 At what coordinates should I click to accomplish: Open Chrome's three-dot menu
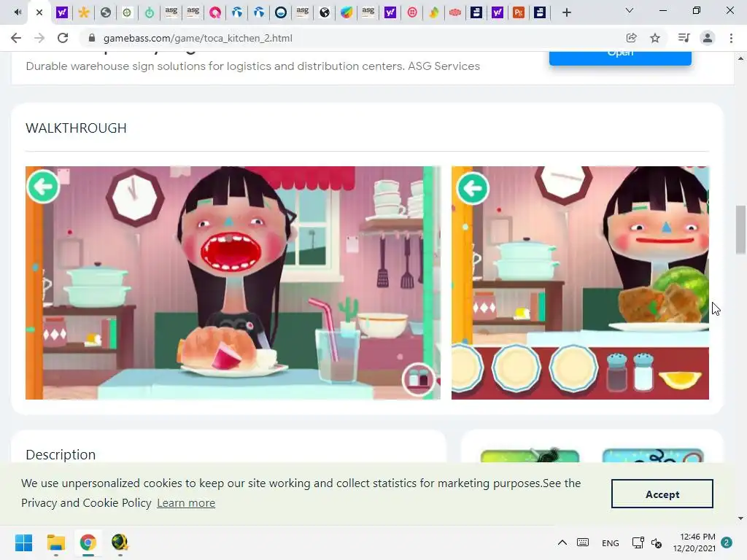(731, 38)
